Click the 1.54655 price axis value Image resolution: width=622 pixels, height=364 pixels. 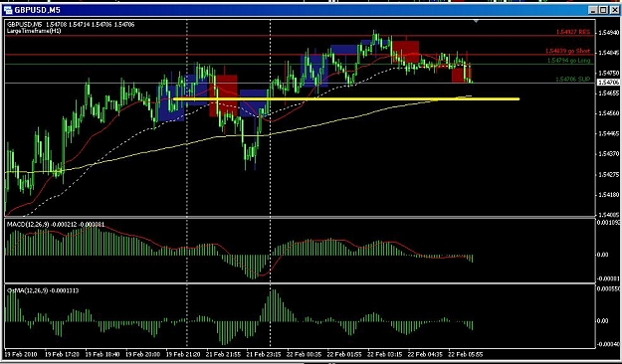point(608,93)
